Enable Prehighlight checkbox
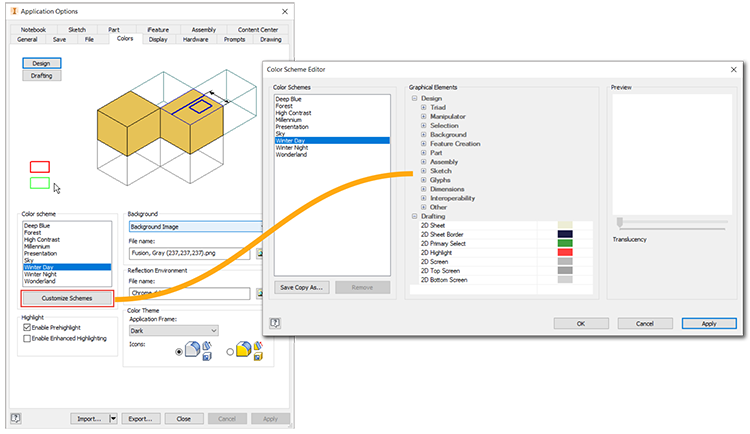 click(27, 327)
